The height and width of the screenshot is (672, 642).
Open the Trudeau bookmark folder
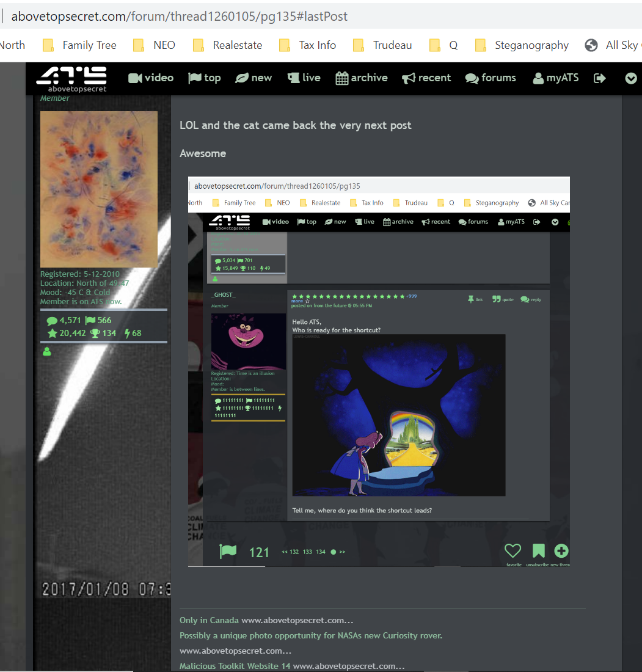pyautogui.click(x=382, y=45)
